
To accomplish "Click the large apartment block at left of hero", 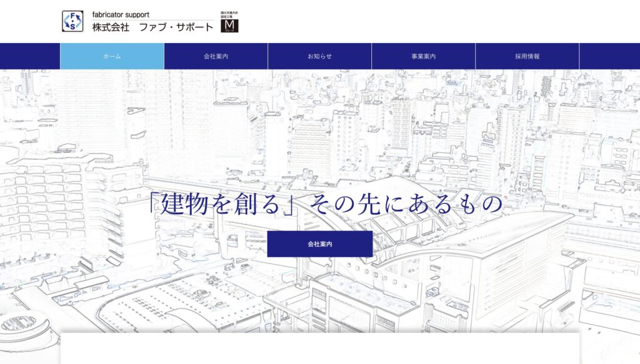I will pyautogui.click(x=44, y=200).
